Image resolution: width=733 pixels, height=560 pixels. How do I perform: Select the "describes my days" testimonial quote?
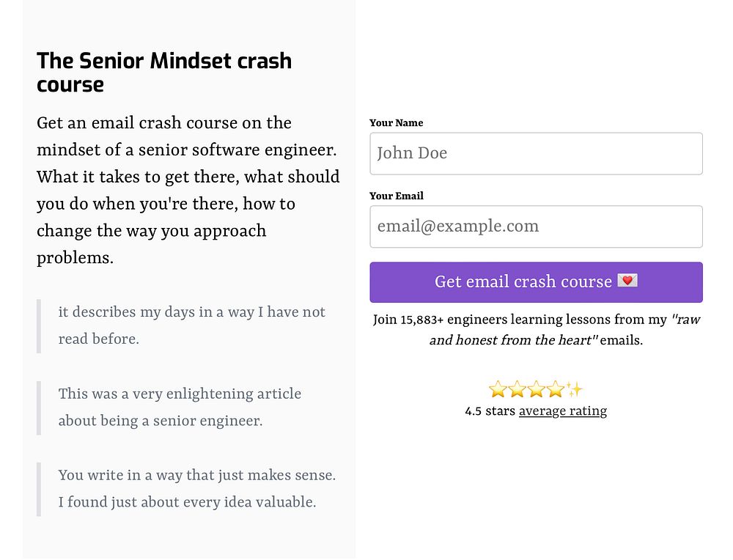click(x=191, y=325)
